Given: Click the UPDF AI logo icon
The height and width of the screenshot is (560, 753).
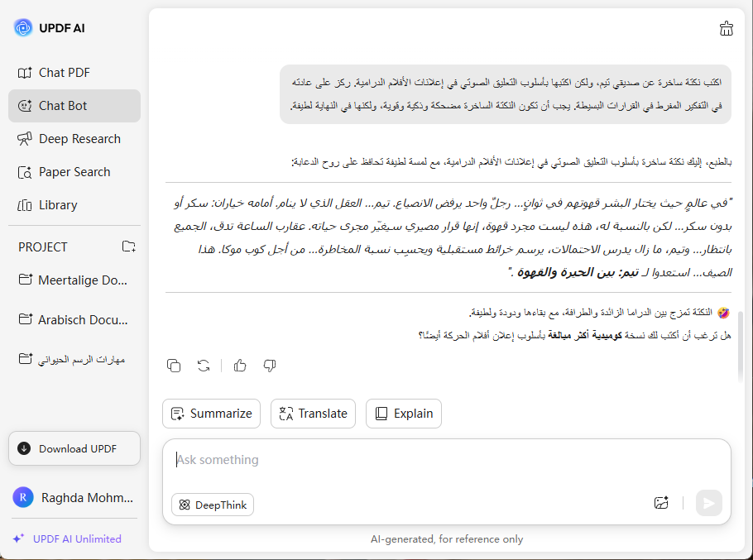Looking at the screenshot, I should (22, 28).
